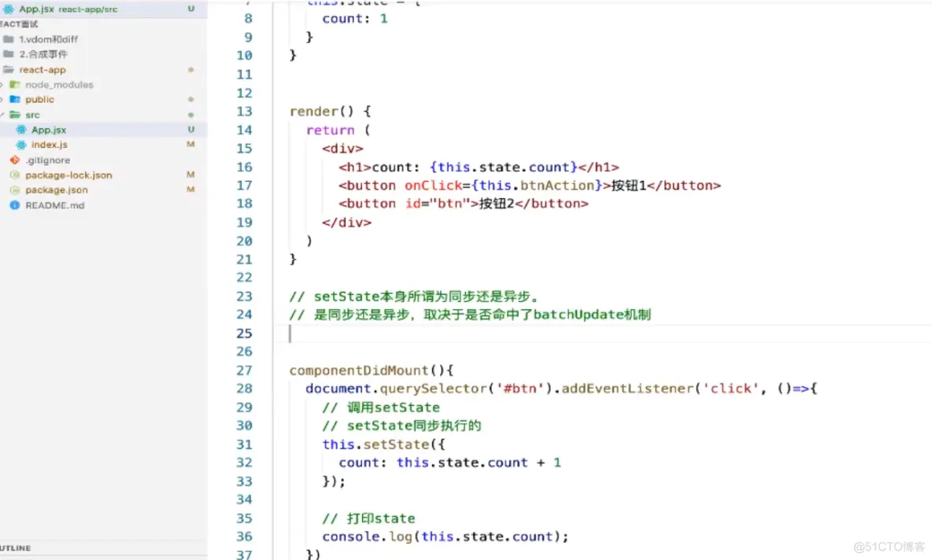Click line number 31 in gutter

pos(244,444)
